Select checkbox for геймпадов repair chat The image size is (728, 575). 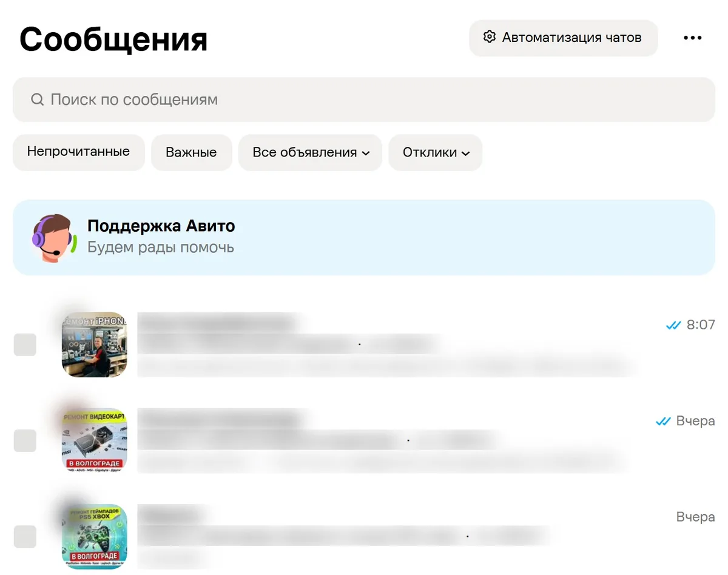click(x=25, y=536)
